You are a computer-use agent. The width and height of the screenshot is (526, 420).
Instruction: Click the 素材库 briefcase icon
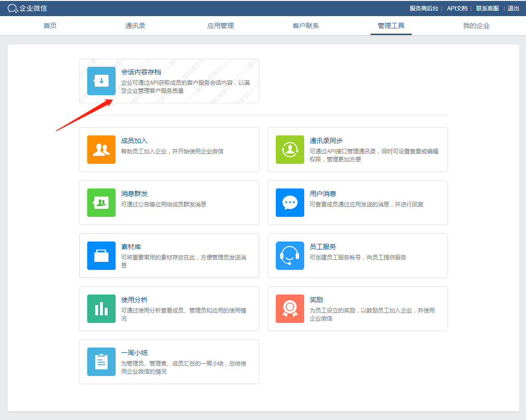pyautogui.click(x=101, y=256)
